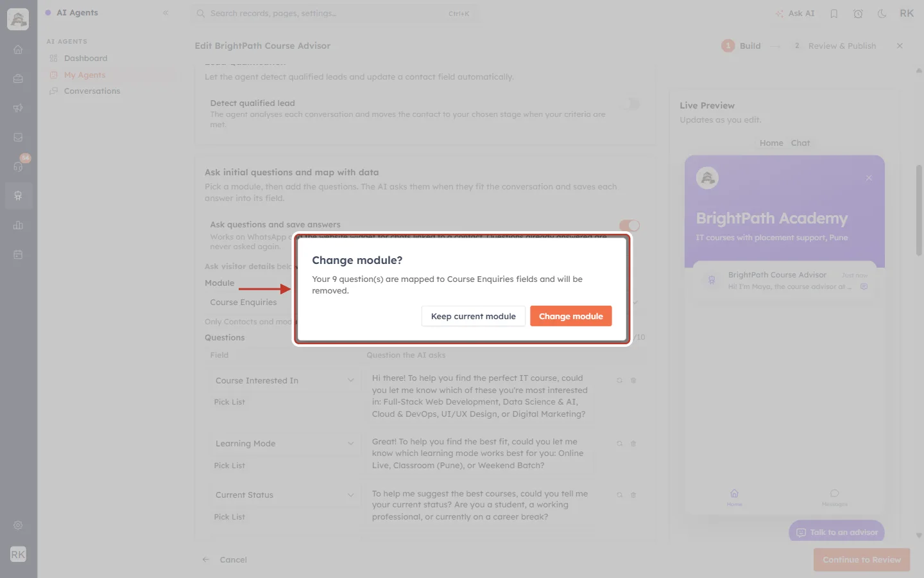The width and height of the screenshot is (924, 578).
Task: Open the settings gear in the left rail
Action: 18,525
